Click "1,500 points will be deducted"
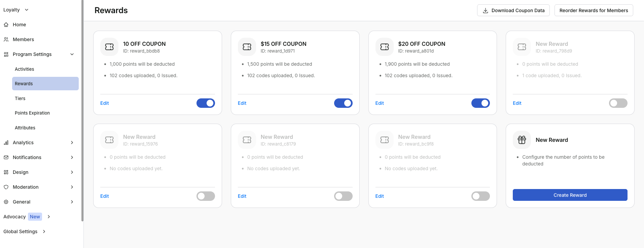The height and width of the screenshot is (248, 644). click(280, 64)
